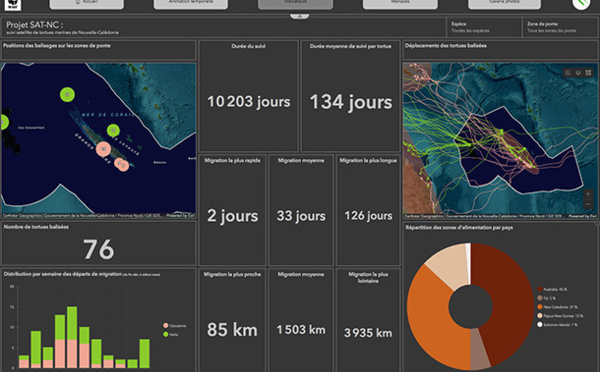Click the largest green cluster marker on nesting map

point(67,94)
